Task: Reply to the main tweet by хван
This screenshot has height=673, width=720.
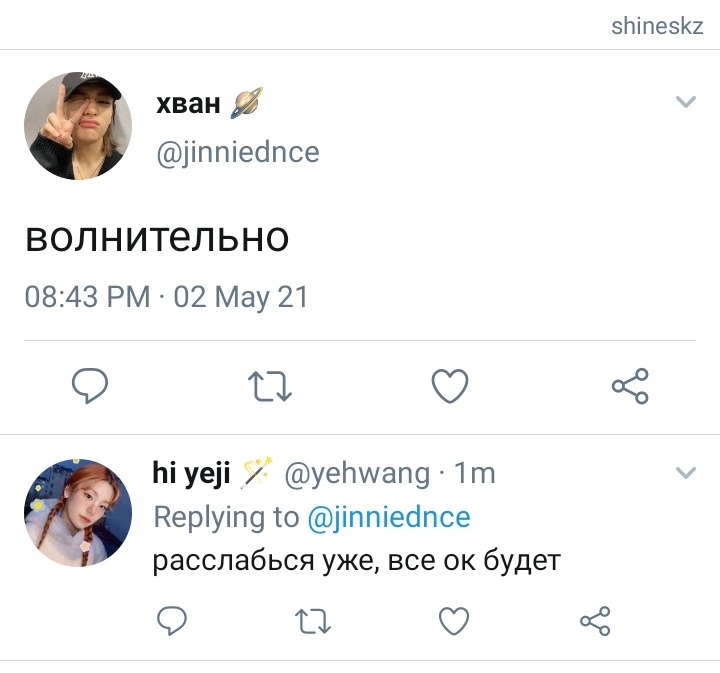Action: coord(90,386)
